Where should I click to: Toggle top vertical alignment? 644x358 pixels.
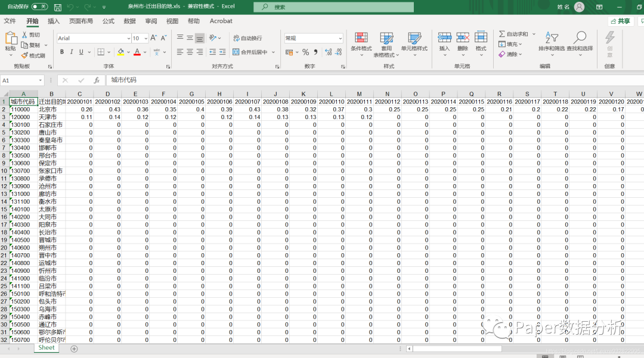180,38
